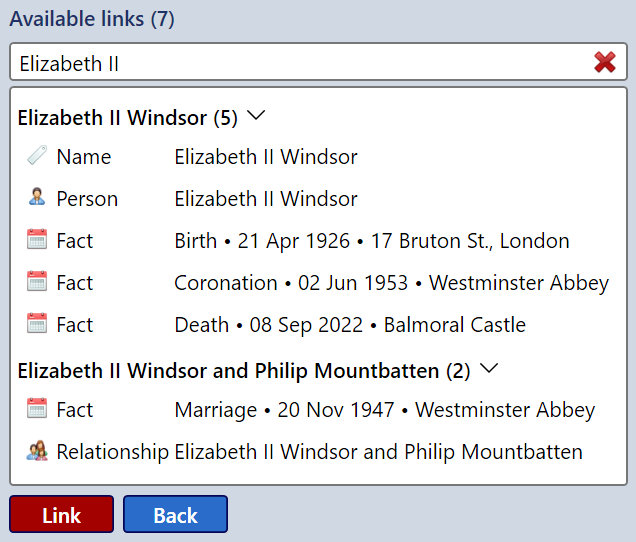636x542 pixels.
Task: Collapse the Windsor and Philip Mountbatten (2) group
Action: (x=489, y=369)
